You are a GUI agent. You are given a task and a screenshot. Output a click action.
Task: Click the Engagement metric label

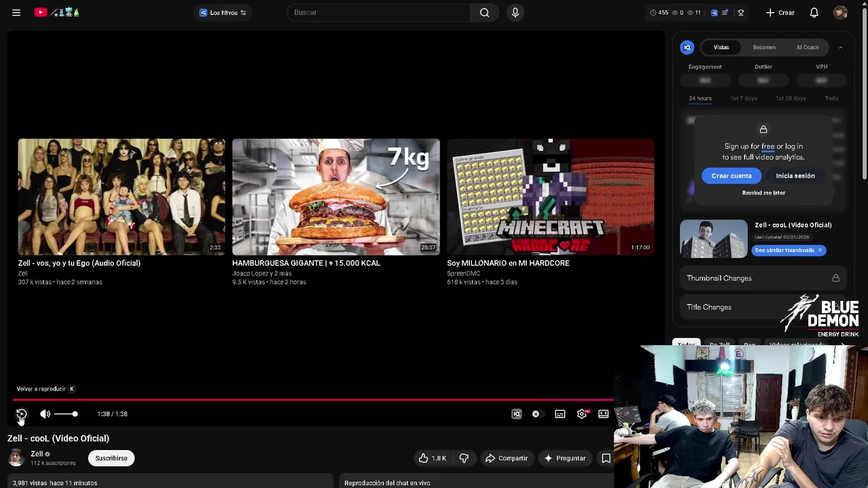705,66
